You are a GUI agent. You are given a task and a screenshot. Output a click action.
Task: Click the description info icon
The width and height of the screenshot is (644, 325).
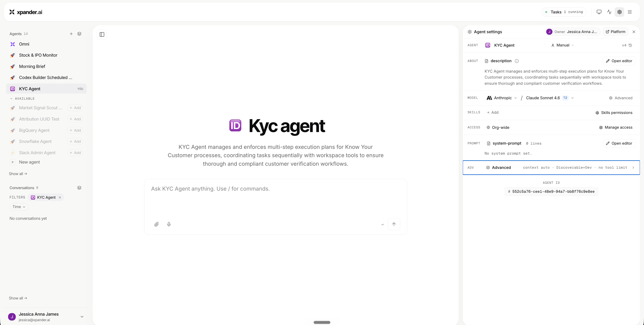point(517,61)
